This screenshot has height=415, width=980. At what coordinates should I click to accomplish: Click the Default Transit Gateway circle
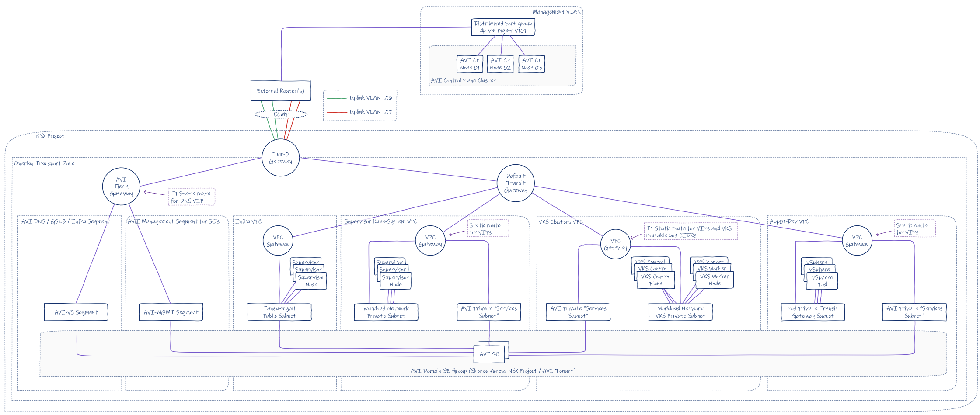click(x=516, y=183)
